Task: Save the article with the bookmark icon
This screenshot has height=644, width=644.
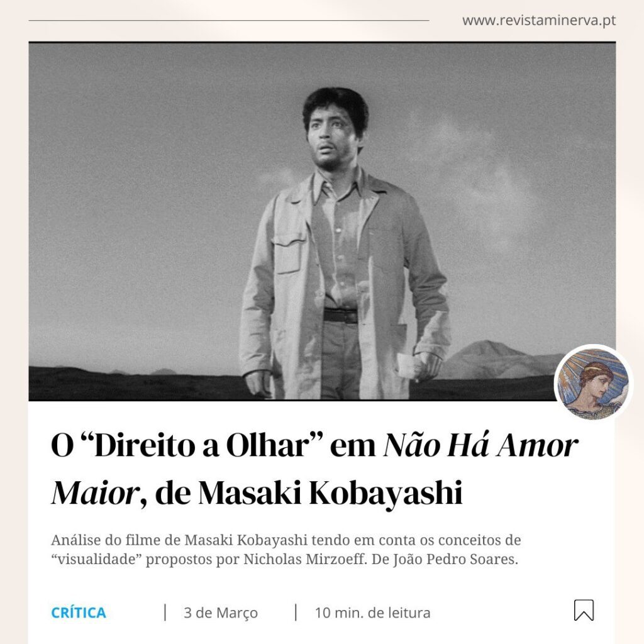Action: tap(584, 610)
